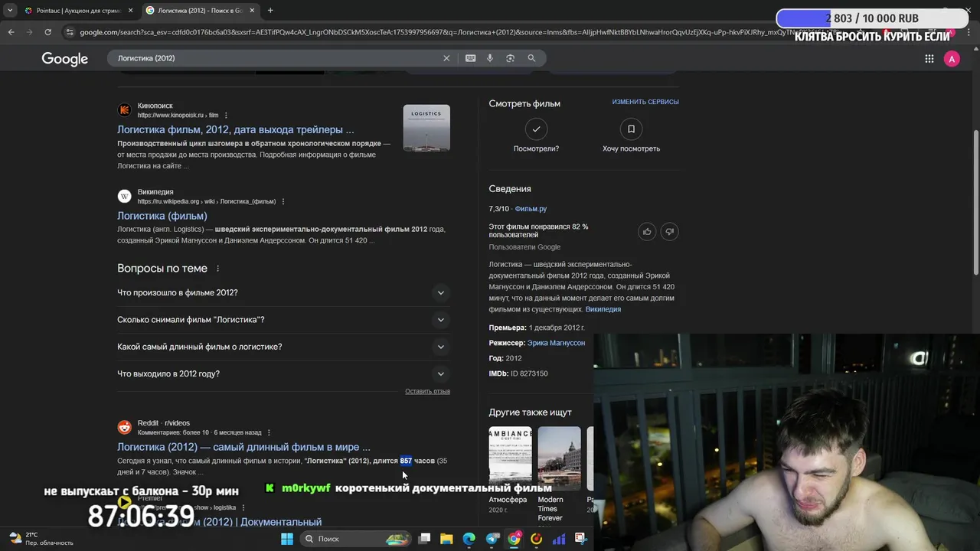Screen dimensions: 980x551
Task: Submit search with magnifier icon
Action: [x=531, y=58]
